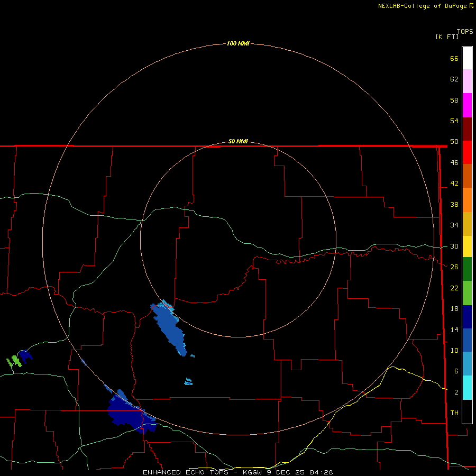Select the navy blue legend color band
The width and height of the screenshot is (476, 476).
(467, 317)
